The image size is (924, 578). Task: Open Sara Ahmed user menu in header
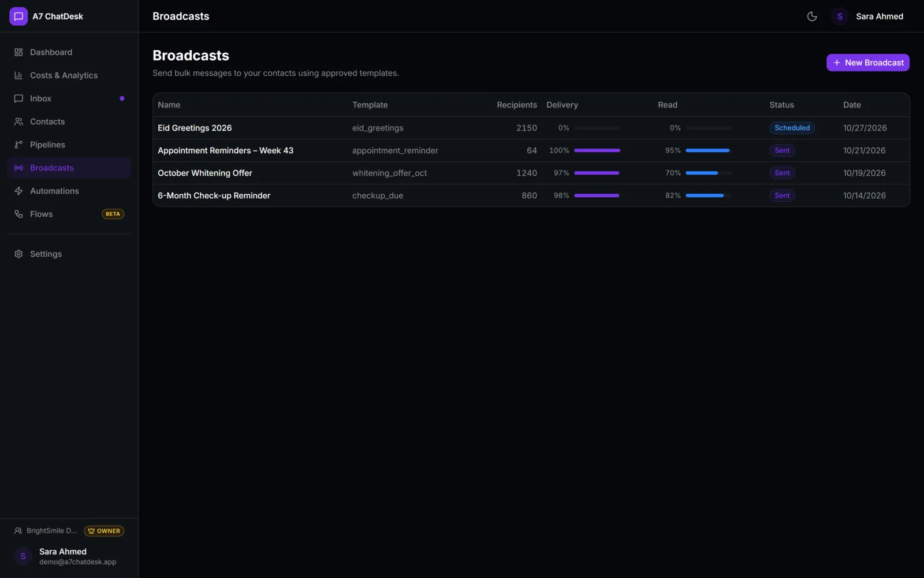click(867, 16)
